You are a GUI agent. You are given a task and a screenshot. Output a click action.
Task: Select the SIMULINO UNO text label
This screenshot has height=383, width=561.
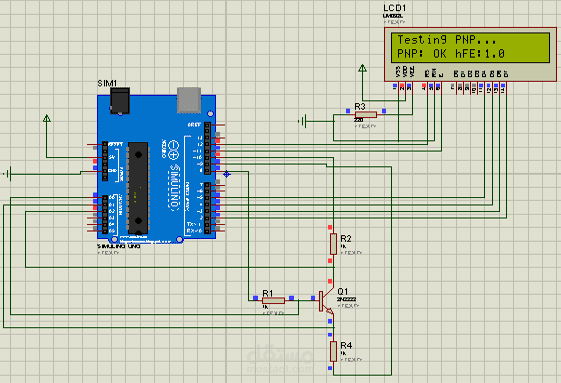pos(118,246)
